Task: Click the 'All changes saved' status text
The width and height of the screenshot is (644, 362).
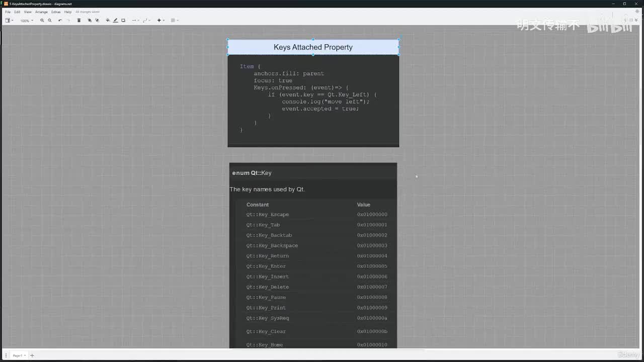Action: click(x=88, y=12)
